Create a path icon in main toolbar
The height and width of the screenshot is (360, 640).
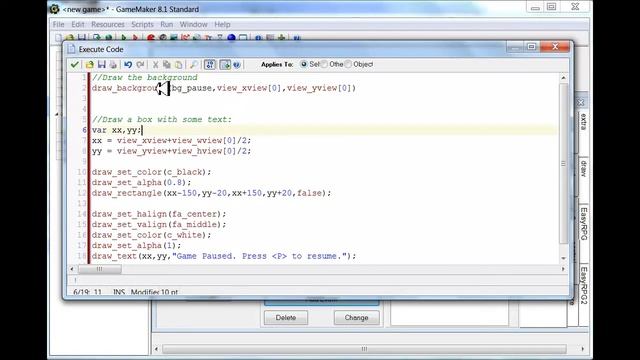185,38
